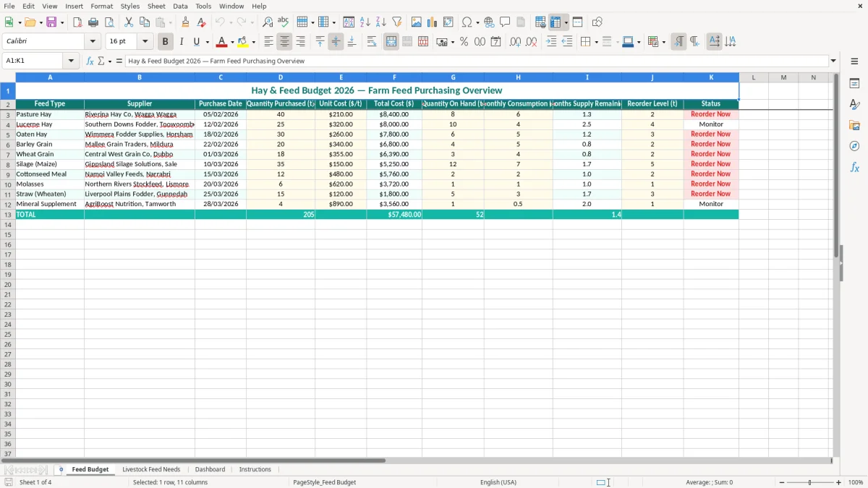Select row header 13
The image size is (868, 488).
8,215
